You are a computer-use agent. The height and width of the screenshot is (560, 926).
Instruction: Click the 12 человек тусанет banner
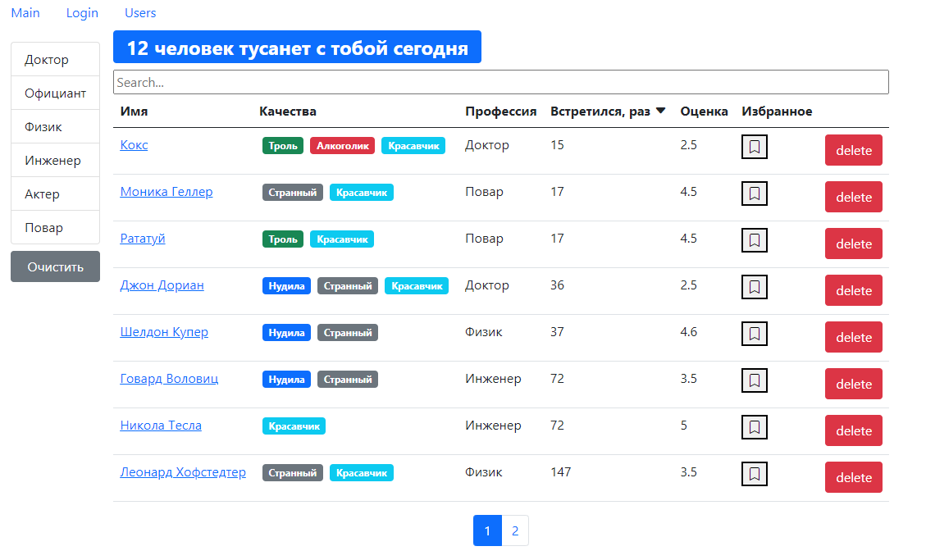297,48
